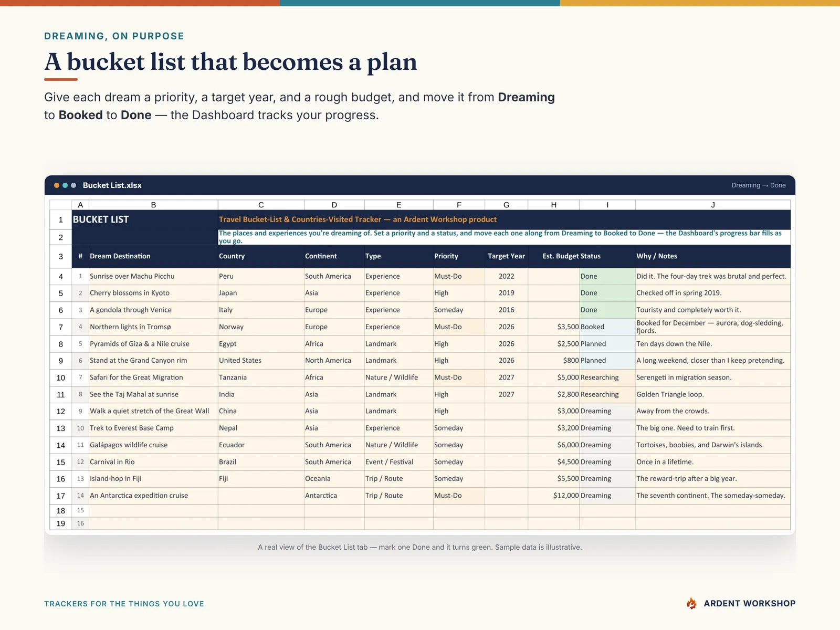Viewport: 840px width, 630px height.
Task: Click the teal window dot
Action: (65, 185)
